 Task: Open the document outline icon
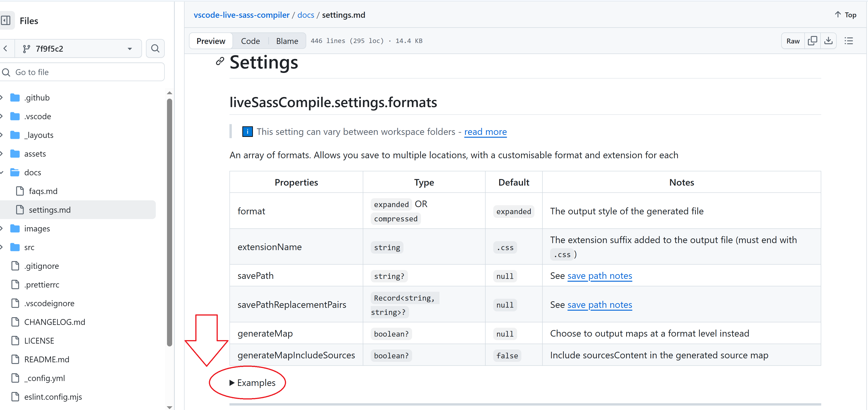pyautogui.click(x=848, y=41)
